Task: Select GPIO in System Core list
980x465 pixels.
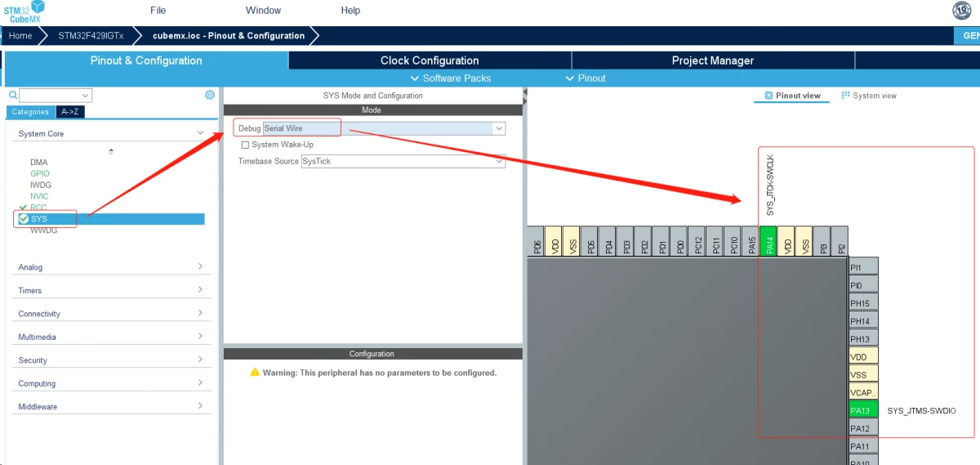Action: 39,173
